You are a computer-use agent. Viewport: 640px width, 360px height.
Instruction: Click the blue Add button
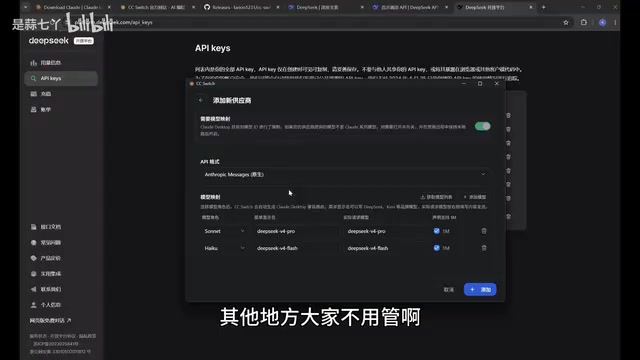pos(480,289)
